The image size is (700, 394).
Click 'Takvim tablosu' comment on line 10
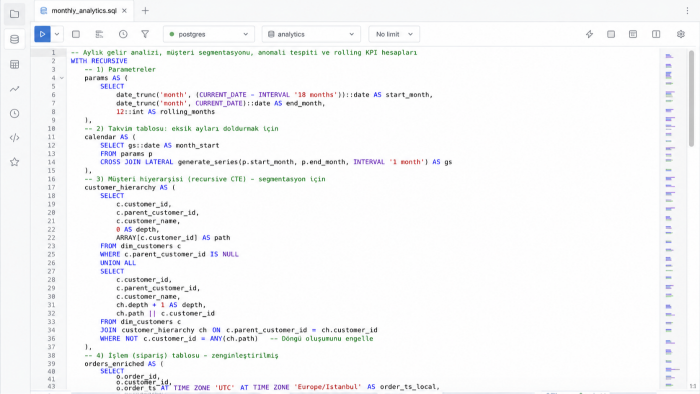[x=132, y=129]
